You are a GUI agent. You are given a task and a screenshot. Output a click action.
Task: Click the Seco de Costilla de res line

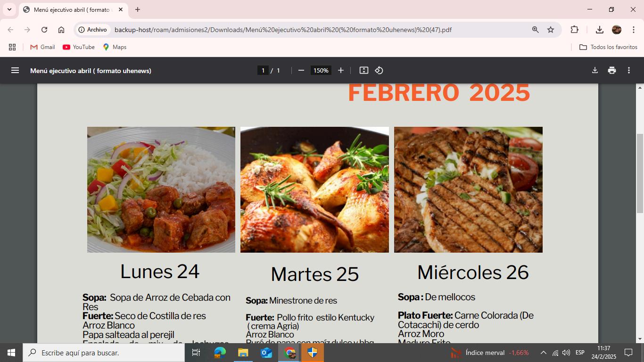point(144,316)
